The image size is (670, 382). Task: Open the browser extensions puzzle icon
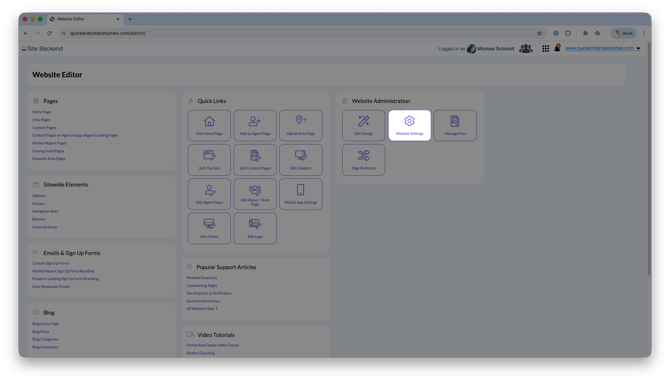pyautogui.click(x=568, y=33)
